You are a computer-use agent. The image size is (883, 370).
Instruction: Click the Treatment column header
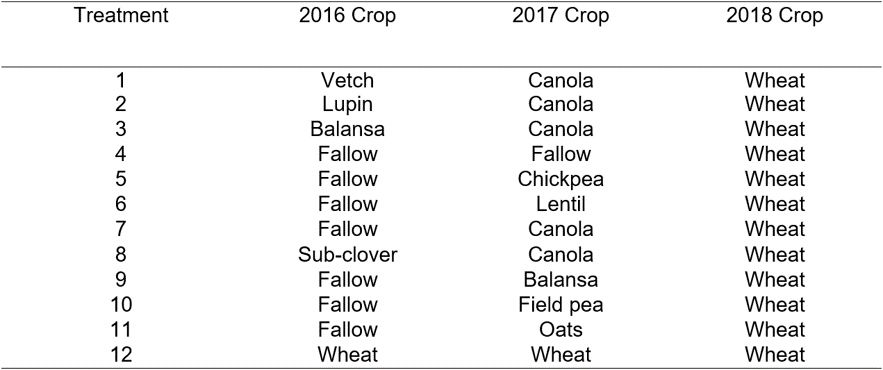121,16
